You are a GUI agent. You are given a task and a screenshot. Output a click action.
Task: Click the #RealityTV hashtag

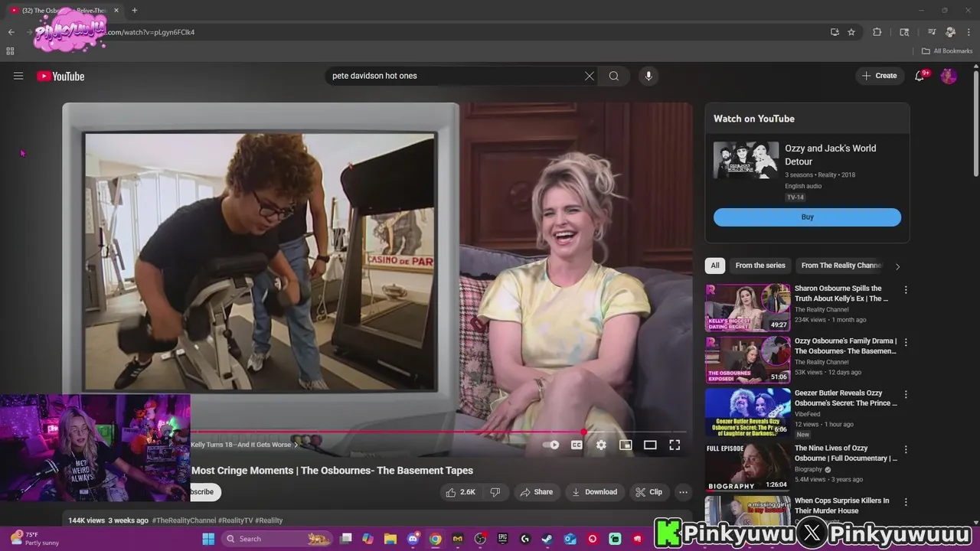[235, 520]
